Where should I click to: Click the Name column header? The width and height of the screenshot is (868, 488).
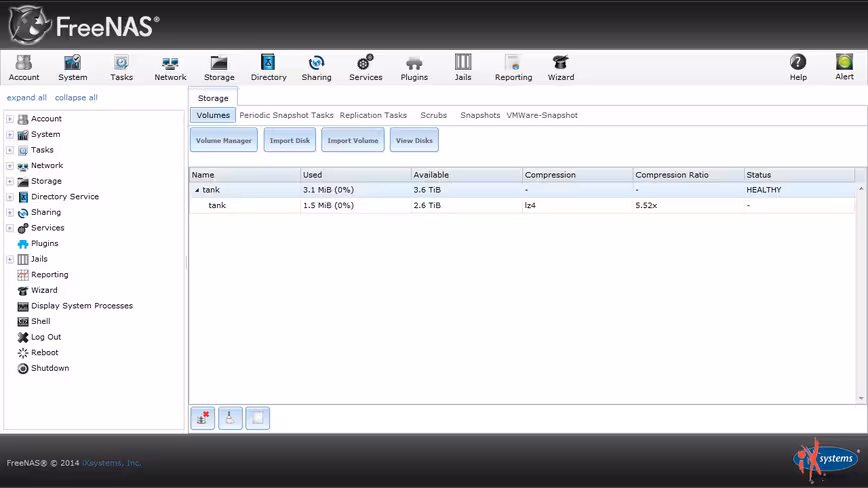(245, 175)
